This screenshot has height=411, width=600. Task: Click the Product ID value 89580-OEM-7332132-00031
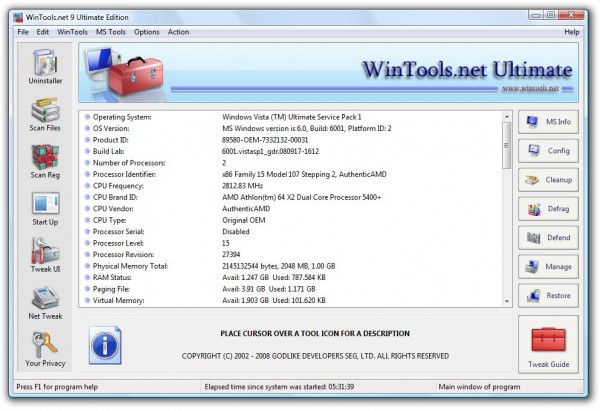[x=265, y=140]
